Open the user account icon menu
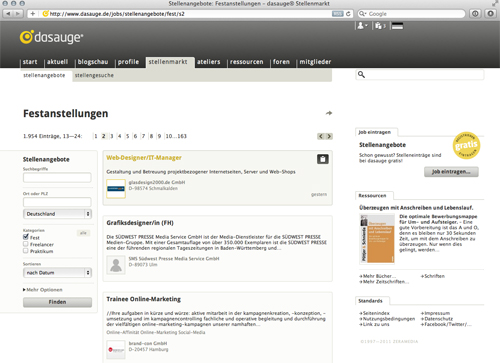This screenshot has width=500, height=363. (362, 26)
